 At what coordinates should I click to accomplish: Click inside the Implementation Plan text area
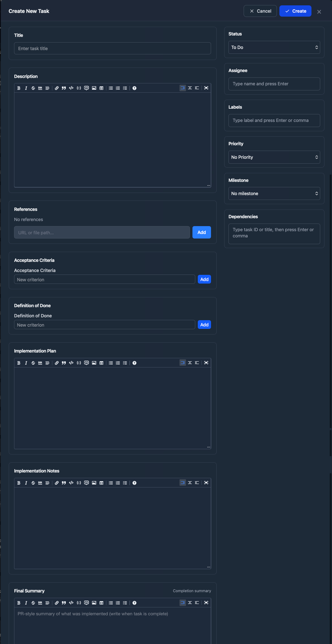[x=113, y=408]
